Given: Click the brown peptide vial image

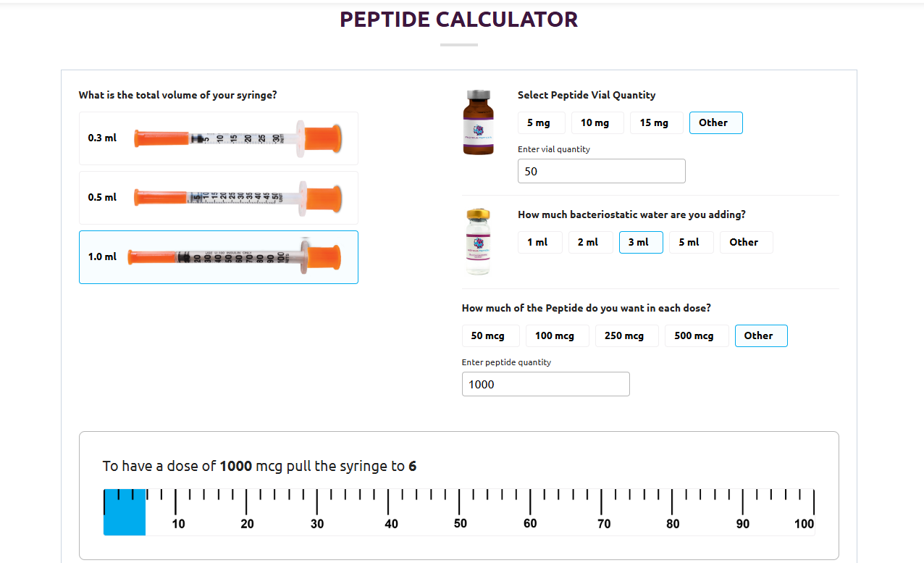Looking at the screenshot, I should point(478,122).
